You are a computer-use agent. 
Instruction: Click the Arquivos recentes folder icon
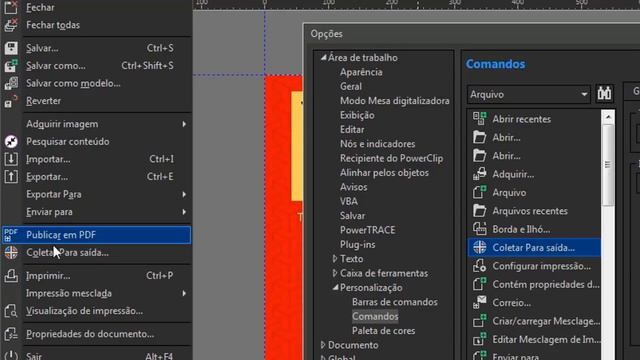[x=480, y=211]
